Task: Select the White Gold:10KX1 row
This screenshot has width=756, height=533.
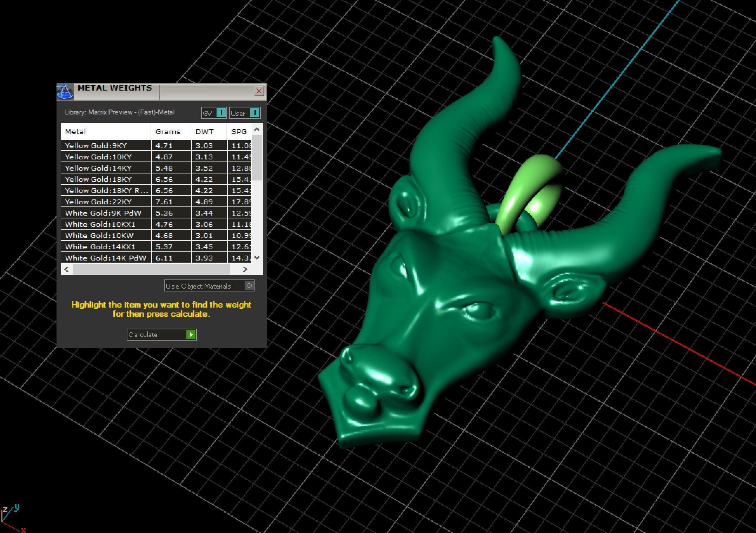Action: click(156, 224)
